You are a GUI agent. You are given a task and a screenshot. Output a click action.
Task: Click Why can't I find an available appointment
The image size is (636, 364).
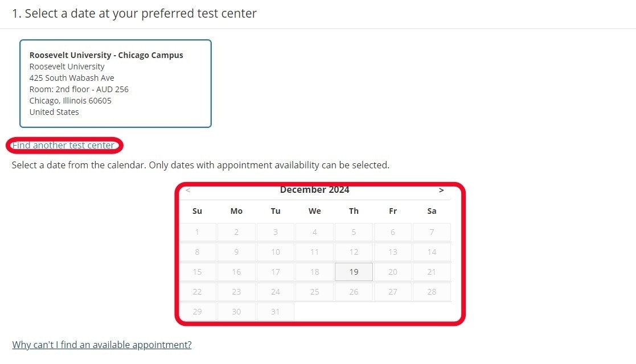pos(102,345)
